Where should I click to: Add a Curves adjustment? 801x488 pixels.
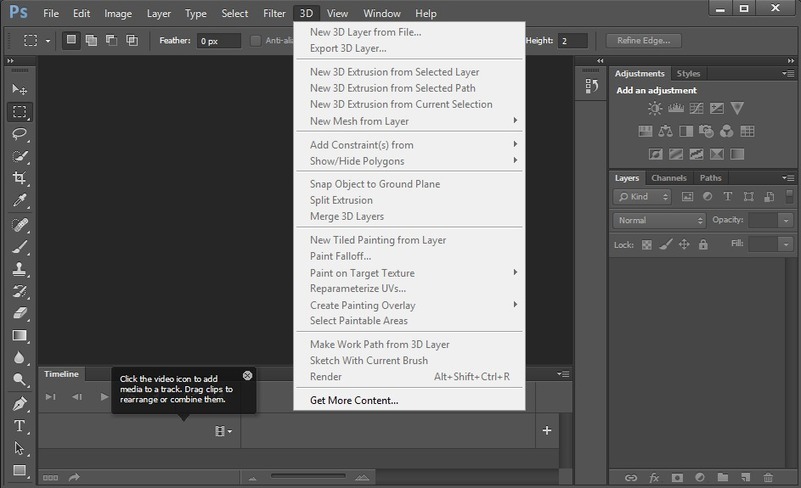(696, 108)
